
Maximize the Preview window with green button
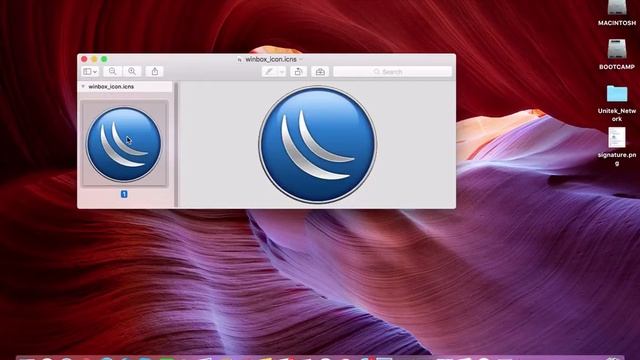pyautogui.click(x=104, y=59)
